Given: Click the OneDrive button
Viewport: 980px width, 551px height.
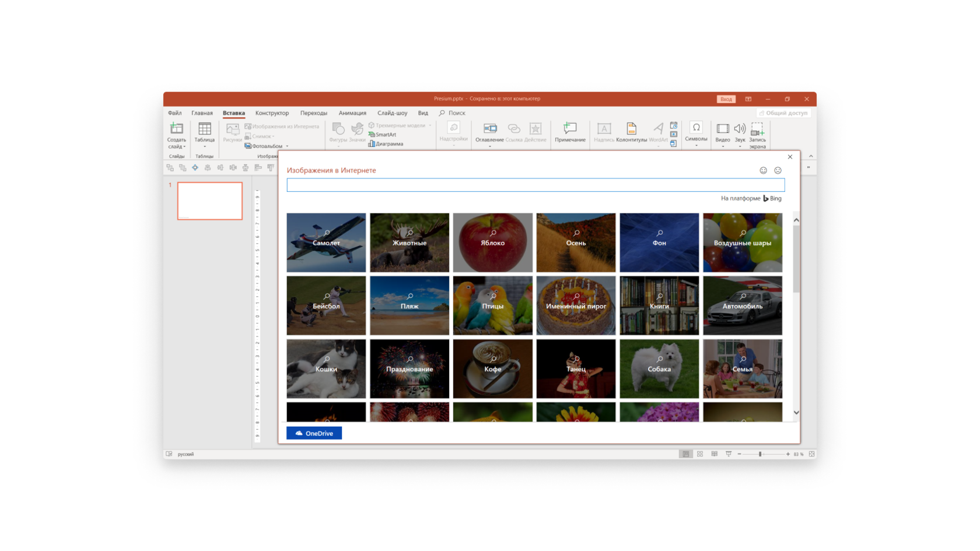Looking at the screenshot, I should tap(314, 433).
